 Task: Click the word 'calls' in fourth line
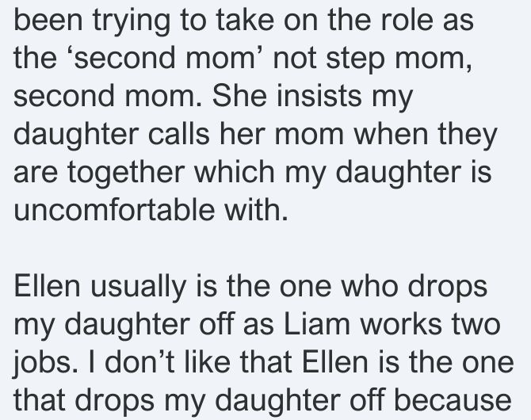click(x=179, y=134)
